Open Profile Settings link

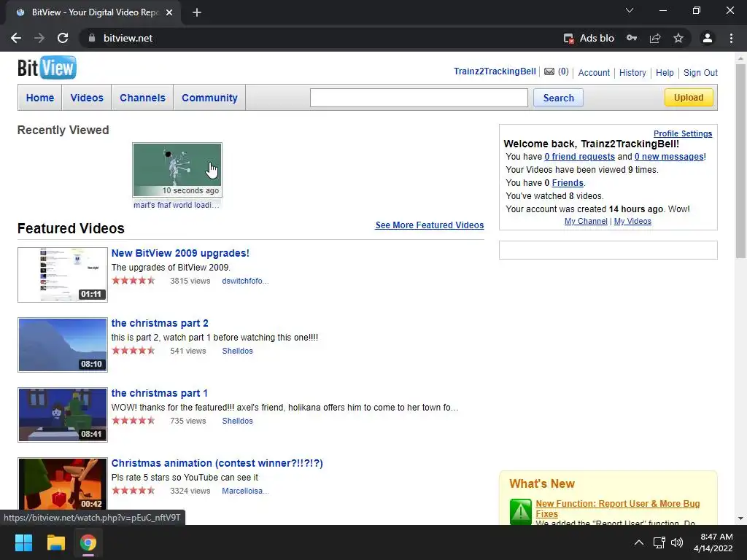click(683, 133)
